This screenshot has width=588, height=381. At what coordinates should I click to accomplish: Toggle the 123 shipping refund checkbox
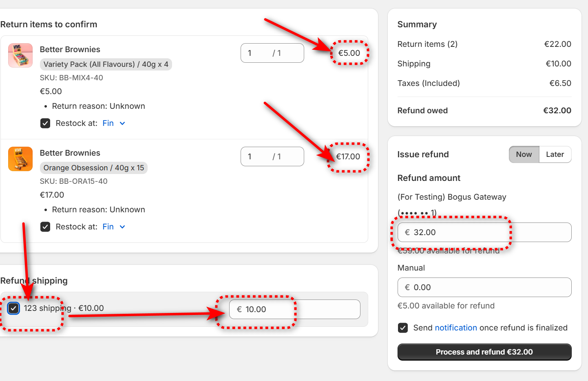[13, 308]
